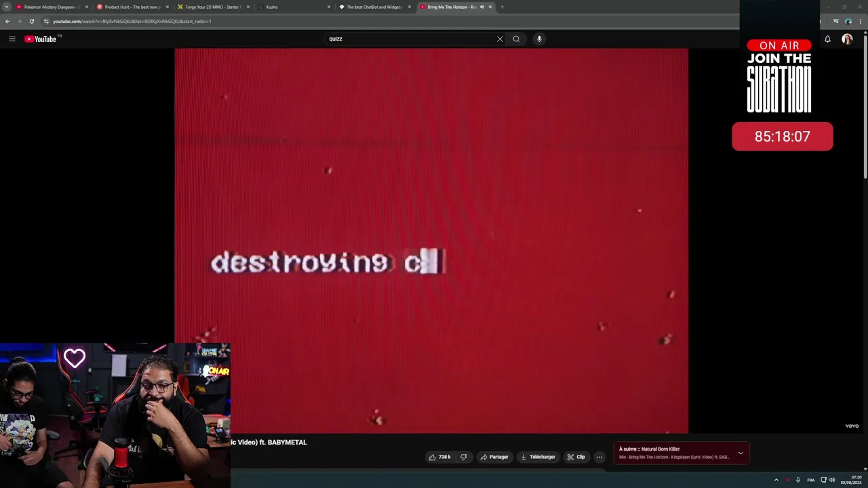868x488 pixels.
Task: Like the video (738 k)
Action: pos(439,457)
